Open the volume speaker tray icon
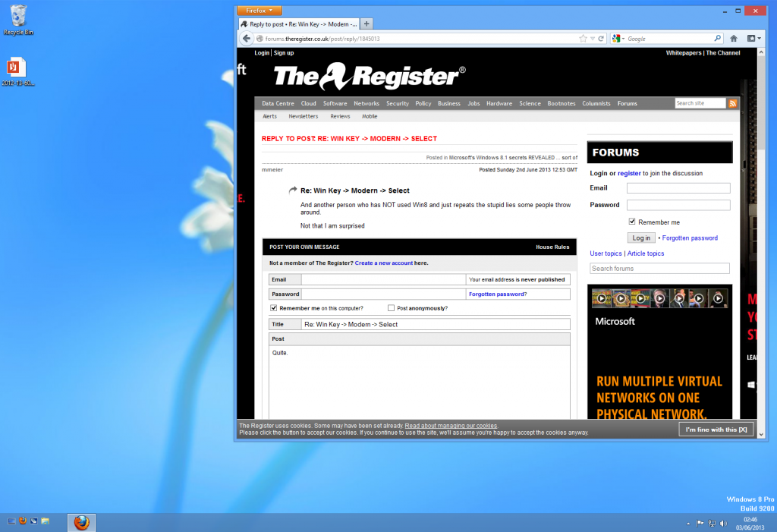This screenshot has width=777, height=532. [723, 523]
